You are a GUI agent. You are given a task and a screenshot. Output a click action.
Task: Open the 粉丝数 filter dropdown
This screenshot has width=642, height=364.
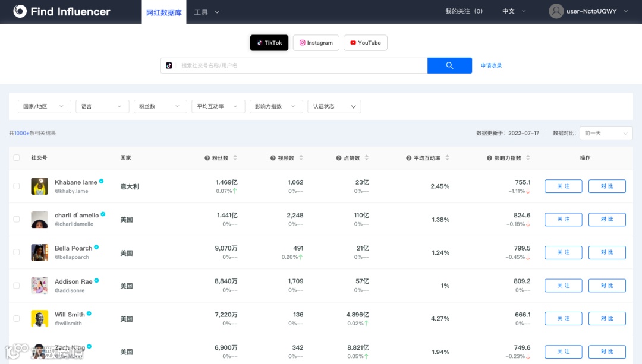coord(160,106)
